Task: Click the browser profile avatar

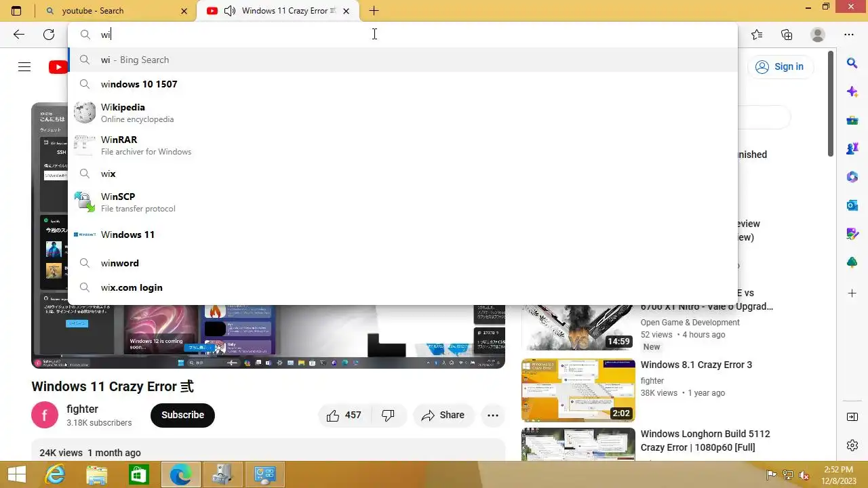Action: (818, 35)
